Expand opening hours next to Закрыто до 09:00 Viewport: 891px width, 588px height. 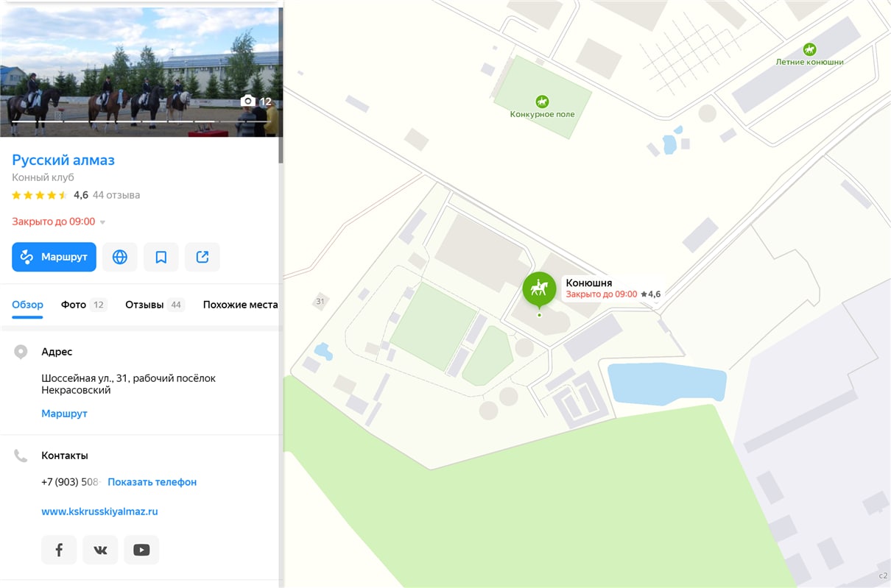(x=102, y=222)
